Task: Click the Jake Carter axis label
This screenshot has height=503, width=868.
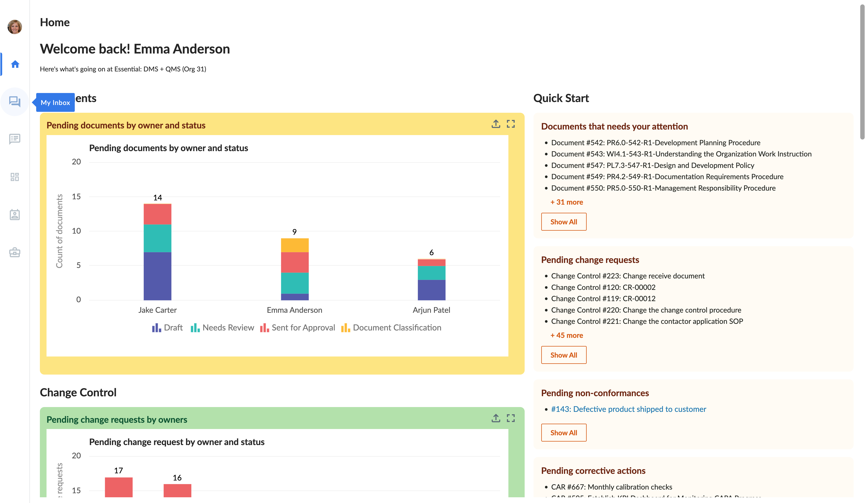Action: point(157,310)
